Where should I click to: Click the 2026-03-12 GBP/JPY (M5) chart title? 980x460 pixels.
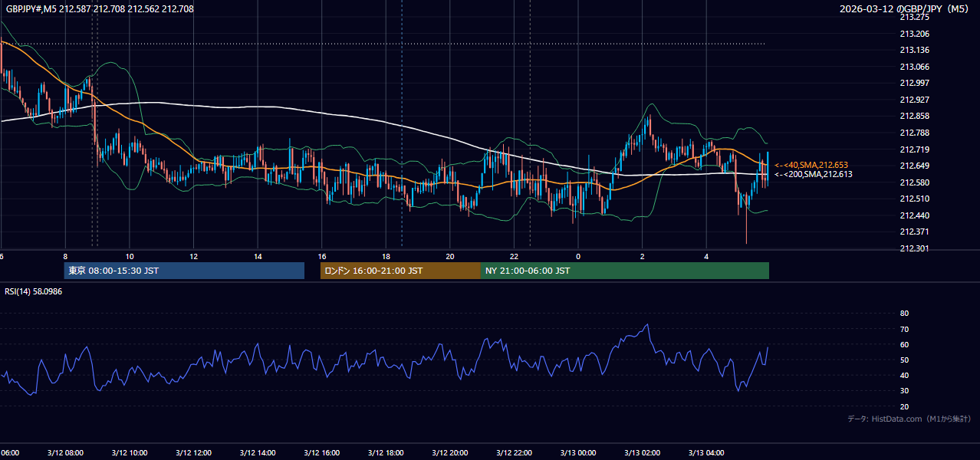pos(905,9)
